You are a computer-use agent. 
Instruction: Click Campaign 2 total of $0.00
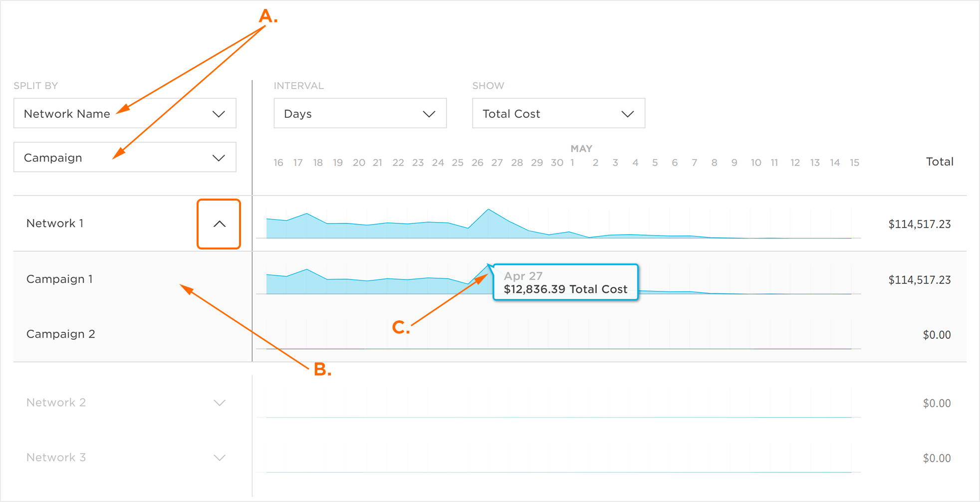tap(937, 335)
